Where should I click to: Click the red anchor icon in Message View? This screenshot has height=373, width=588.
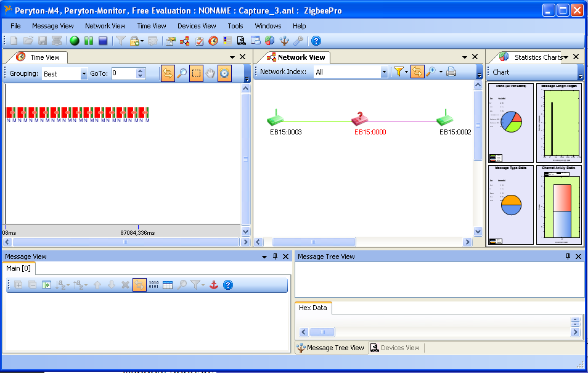click(214, 285)
